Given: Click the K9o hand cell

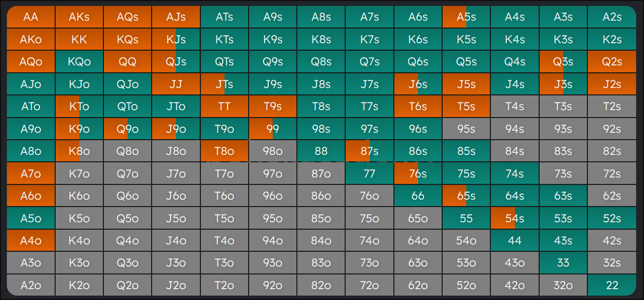Looking at the screenshot, I should (x=79, y=129).
